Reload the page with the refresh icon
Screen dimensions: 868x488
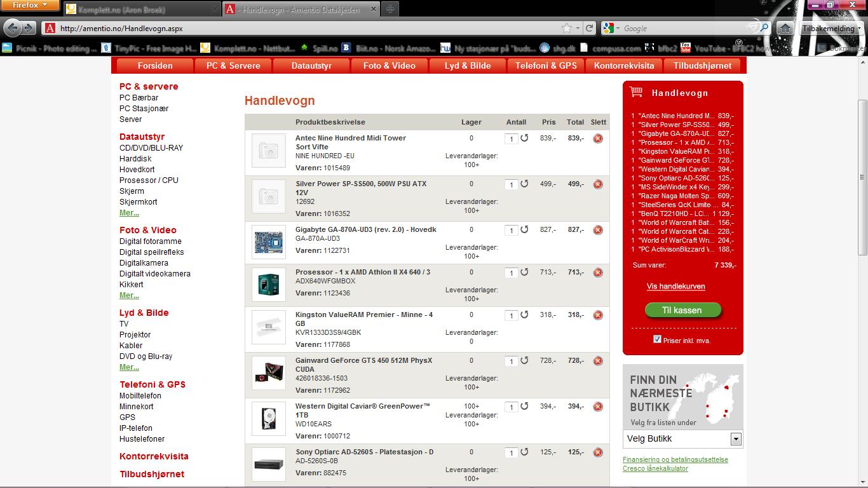(x=590, y=28)
